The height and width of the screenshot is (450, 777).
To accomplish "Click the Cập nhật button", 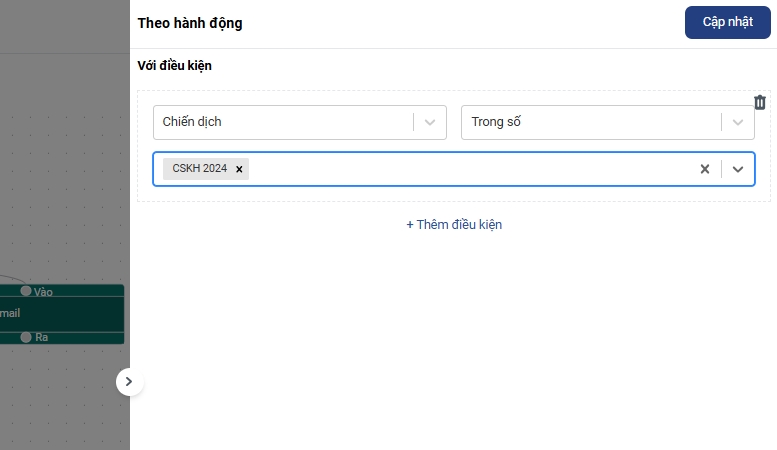I will click(x=727, y=22).
